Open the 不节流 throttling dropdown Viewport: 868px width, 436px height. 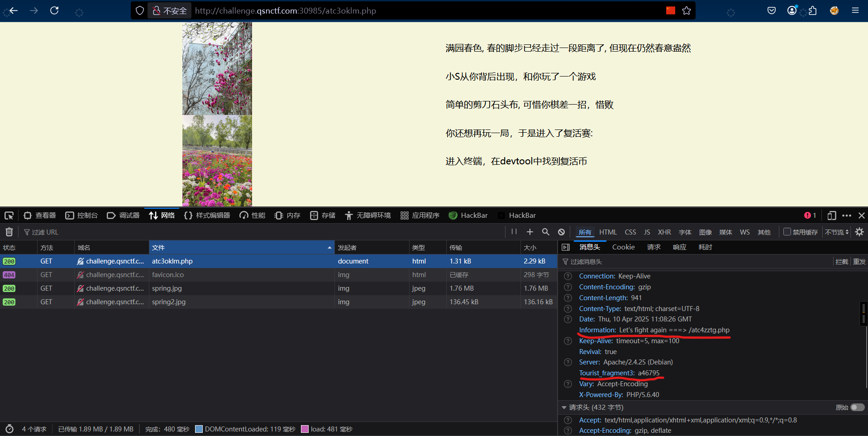coord(837,232)
